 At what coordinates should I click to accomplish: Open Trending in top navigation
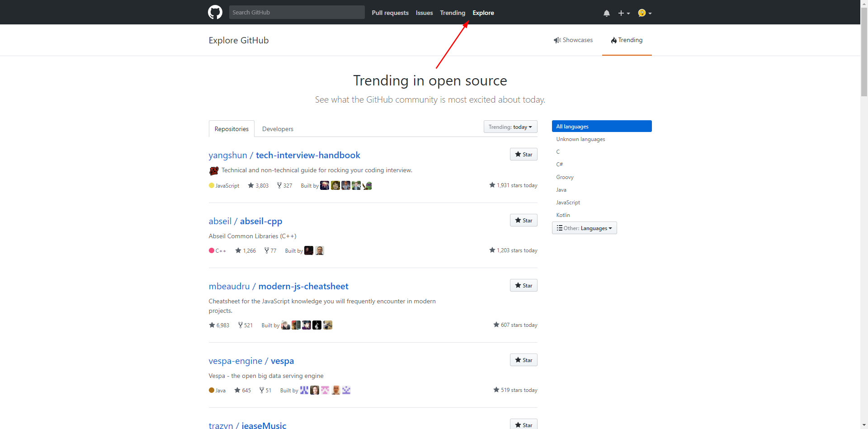[453, 13]
